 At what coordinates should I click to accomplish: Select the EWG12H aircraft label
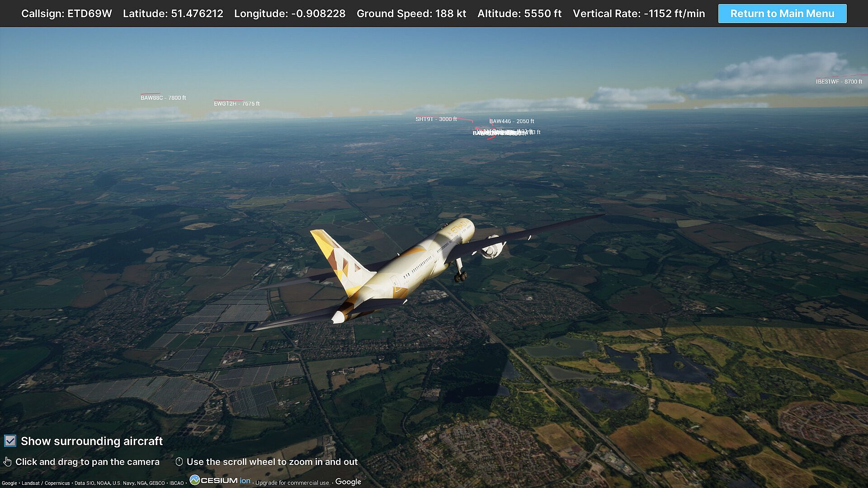coord(236,104)
